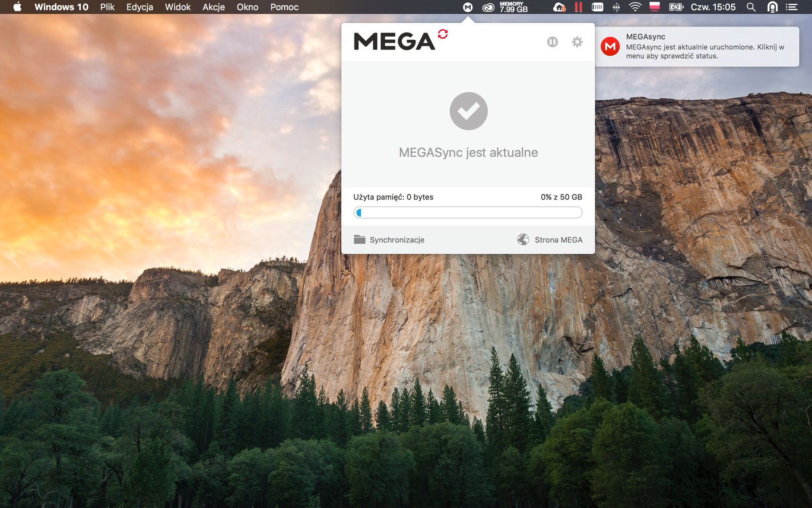The width and height of the screenshot is (812, 508).
Task: Click the 'MEGAsync' notification title
Action: point(645,37)
